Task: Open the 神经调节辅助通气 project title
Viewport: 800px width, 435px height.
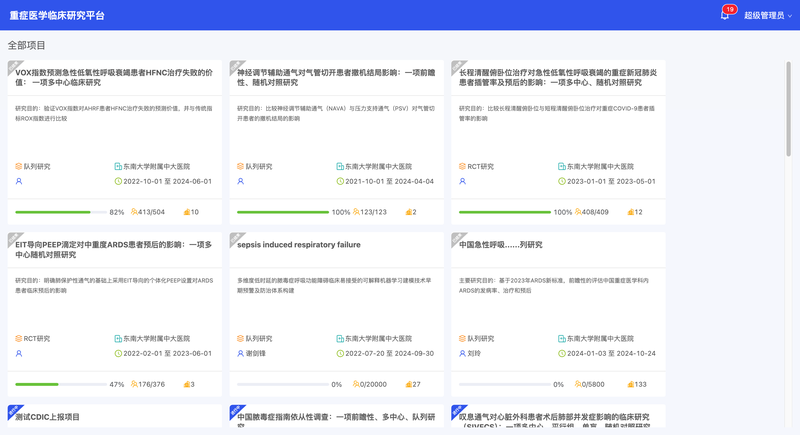Action: (x=336, y=78)
